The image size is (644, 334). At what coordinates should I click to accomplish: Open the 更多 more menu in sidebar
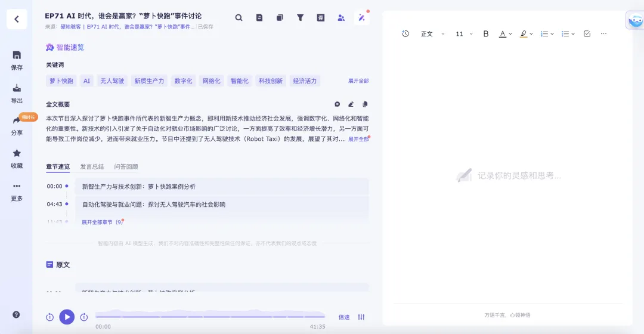pyautogui.click(x=17, y=186)
